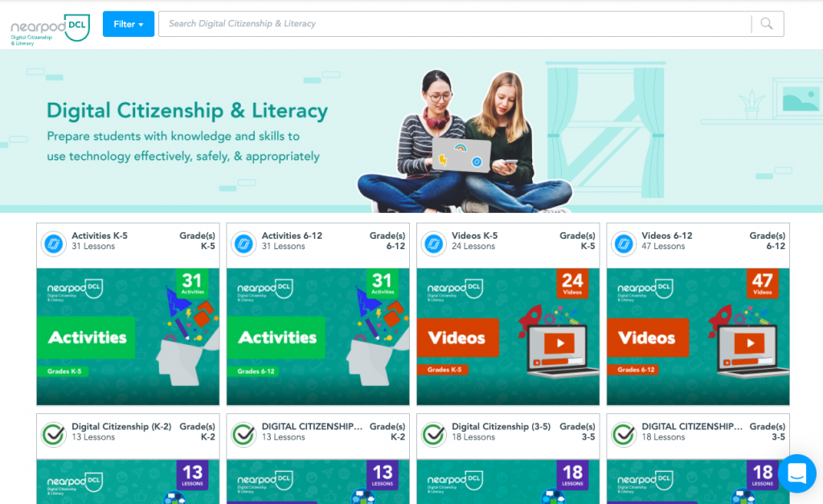Open the Digital Citizenship (3-5) title

click(x=502, y=426)
